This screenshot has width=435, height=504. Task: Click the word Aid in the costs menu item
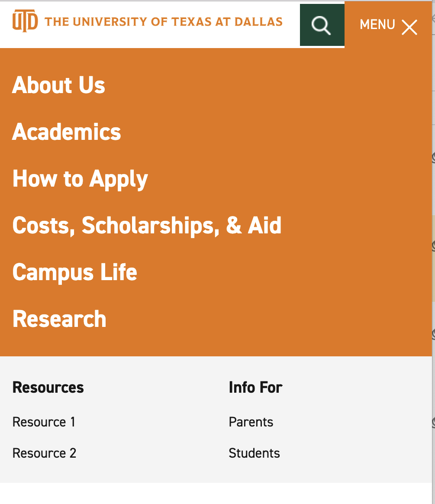coord(264,225)
